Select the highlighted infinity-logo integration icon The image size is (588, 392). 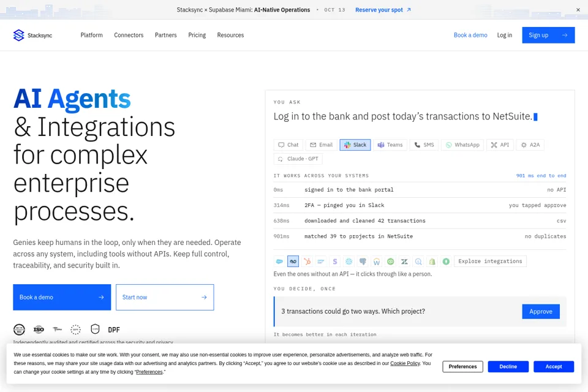click(x=293, y=261)
